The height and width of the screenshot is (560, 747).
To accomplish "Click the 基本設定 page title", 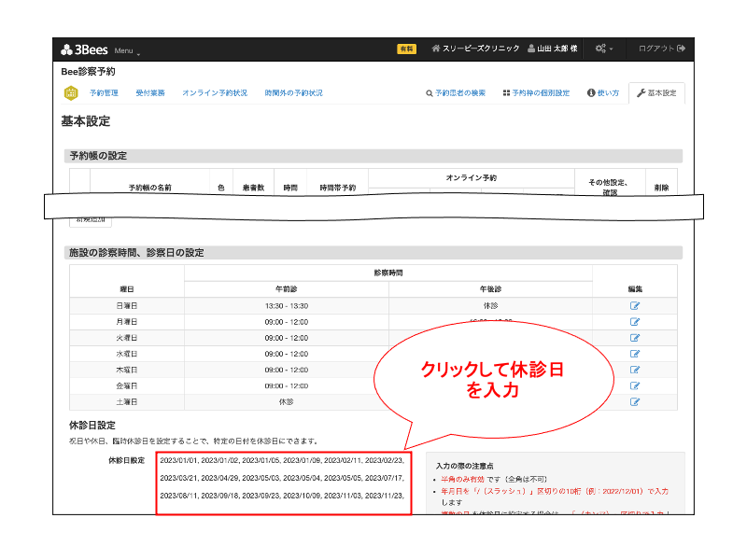I will (86, 121).
